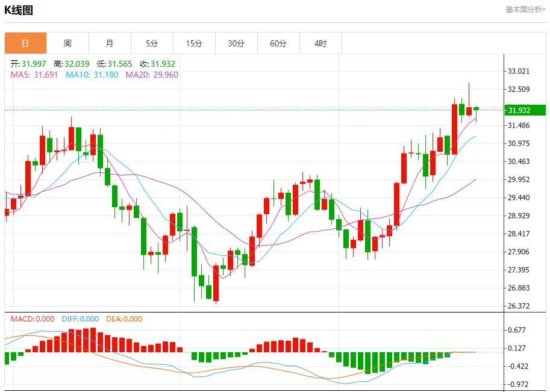Click the 33.021 price axis label
This screenshot has height=392, width=550.
519,71
